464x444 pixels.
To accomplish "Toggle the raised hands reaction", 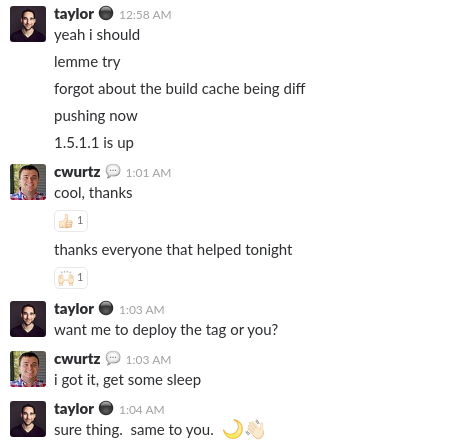I will pos(71,278).
